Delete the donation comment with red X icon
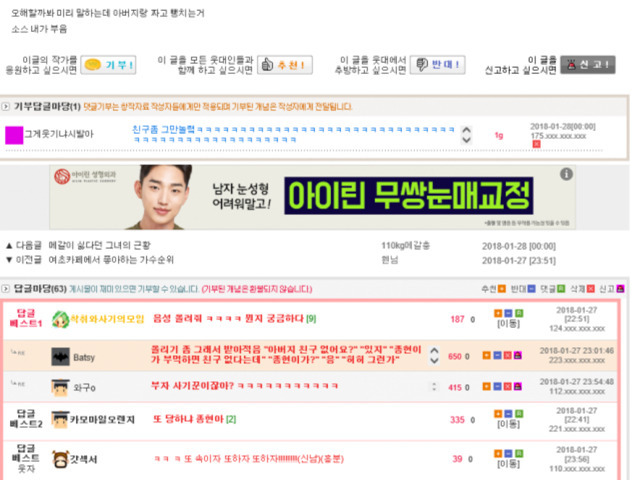This screenshot has height=480, width=640. [536, 144]
